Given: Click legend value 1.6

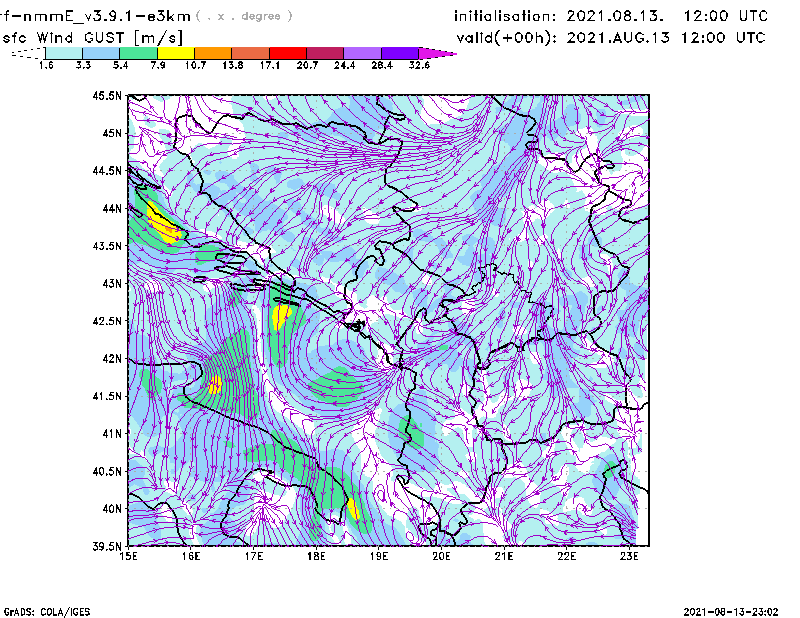Looking at the screenshot, I should 46,65.
